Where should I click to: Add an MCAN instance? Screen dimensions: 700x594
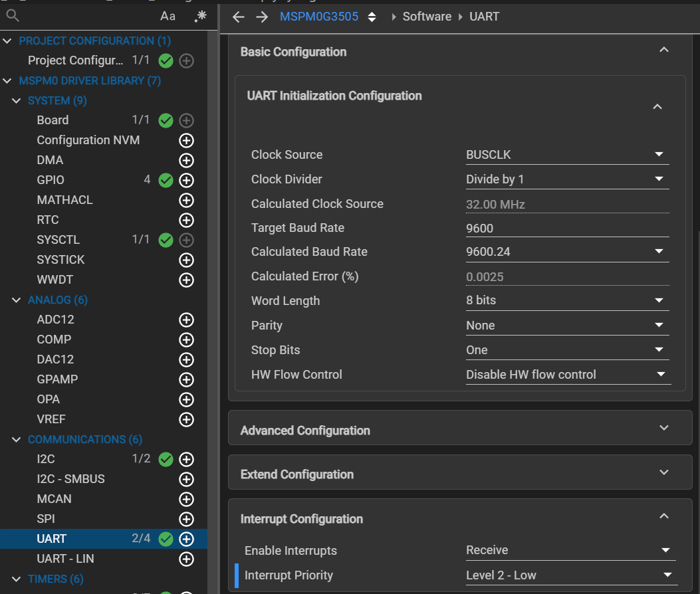click(x=186, y=499)
